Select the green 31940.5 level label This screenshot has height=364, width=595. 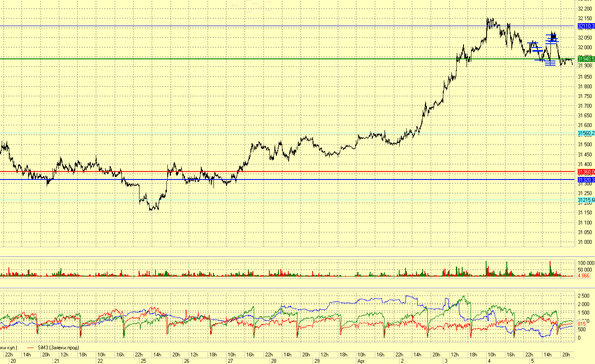point(586,59)
